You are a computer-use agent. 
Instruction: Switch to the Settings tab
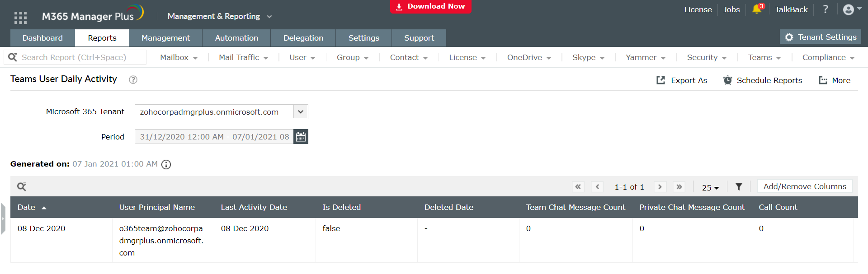[364, 38]
